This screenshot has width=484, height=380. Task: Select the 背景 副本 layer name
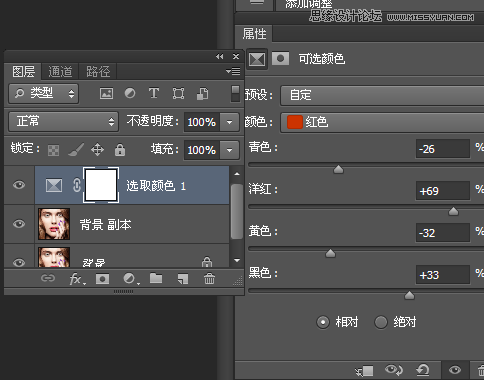(105, 225)
